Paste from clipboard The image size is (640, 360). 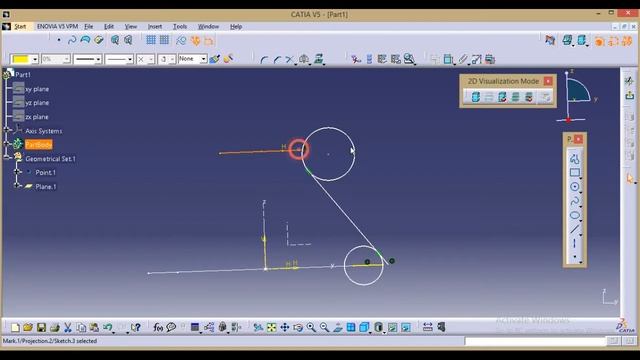pyautogui.click(x=94, y=327)
